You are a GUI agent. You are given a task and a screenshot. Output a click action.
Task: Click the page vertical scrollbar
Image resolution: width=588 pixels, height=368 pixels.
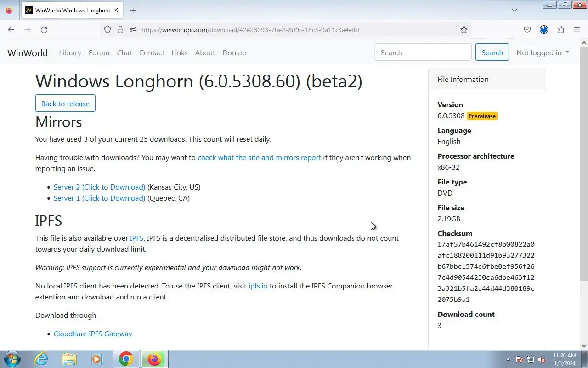(x=584, y=163)
